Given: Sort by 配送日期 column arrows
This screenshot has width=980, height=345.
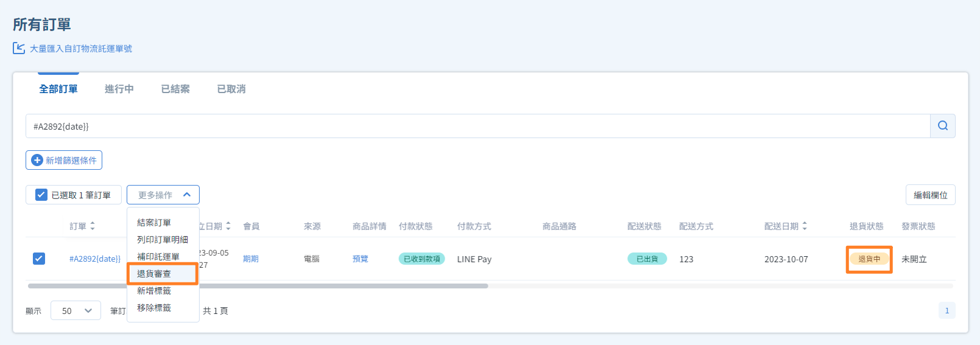Looking at the screenshot, I should click(x=805, y=226).
